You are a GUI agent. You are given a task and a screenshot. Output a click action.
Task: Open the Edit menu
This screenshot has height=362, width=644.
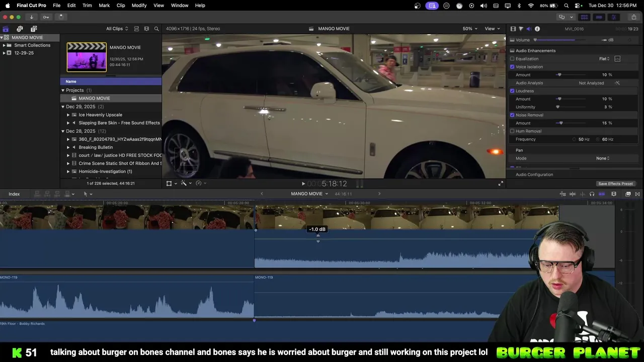(x=71, y=5)
